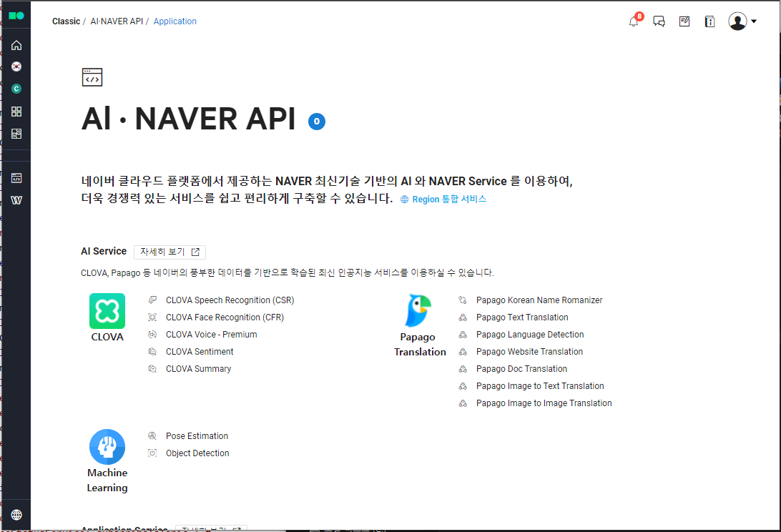The image size is (781, 532).
Task: Click the notepad edit icon in header
Action: [x=684, y=21]
